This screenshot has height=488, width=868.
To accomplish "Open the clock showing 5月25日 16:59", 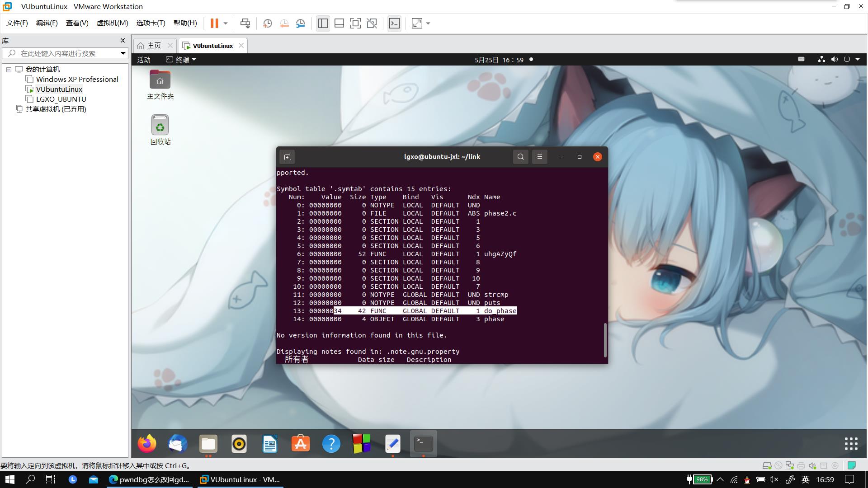I will pyautogui.click(x=499, y=60).
